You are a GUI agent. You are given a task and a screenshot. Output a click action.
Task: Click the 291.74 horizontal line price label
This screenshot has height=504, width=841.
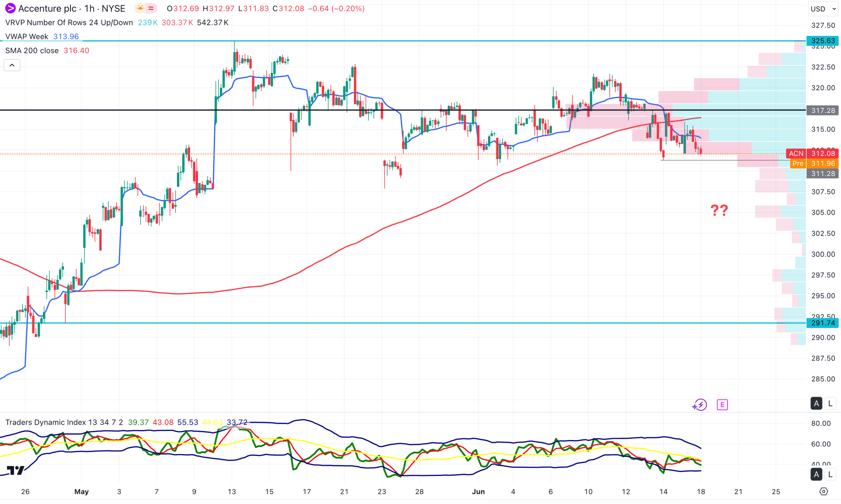click(823, 323)
